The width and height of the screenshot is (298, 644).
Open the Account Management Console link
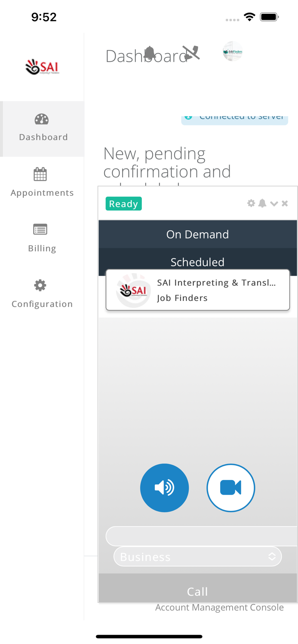tap(219, 608)
